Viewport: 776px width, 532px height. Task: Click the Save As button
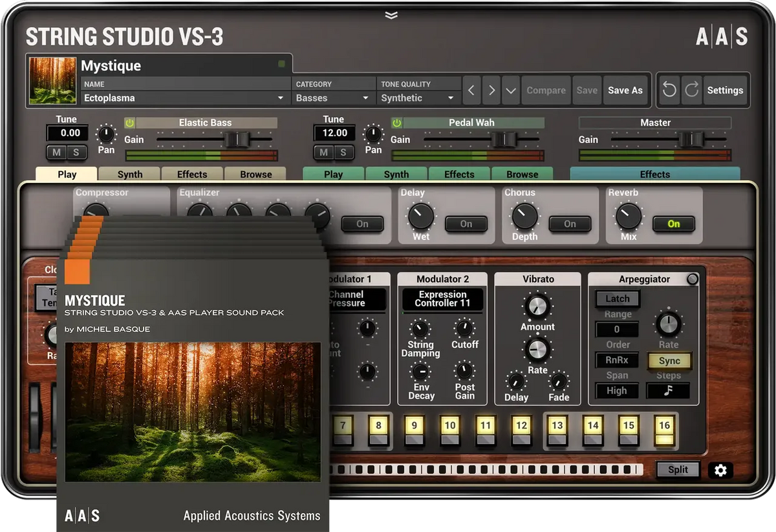(x=625, y=90)
